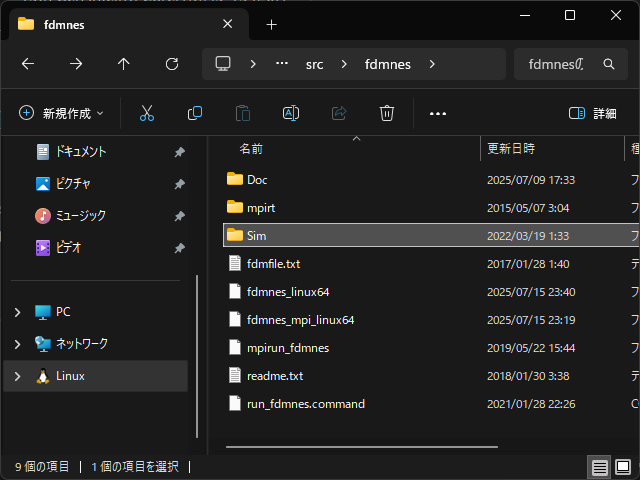Image resolution: width=640 pixels, height=480 pixels.
Task: Open the 新規作成 dropdown
Action: point(61,113)
